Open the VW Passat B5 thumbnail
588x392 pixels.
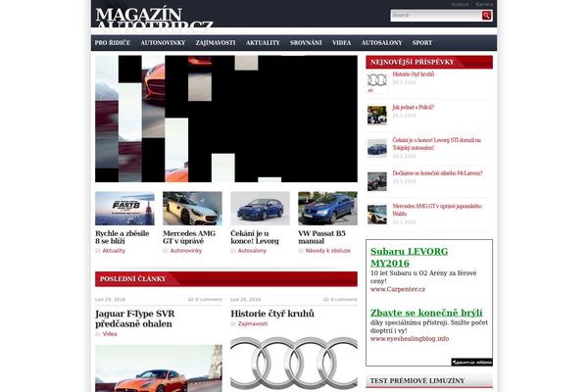click(327, 209)
